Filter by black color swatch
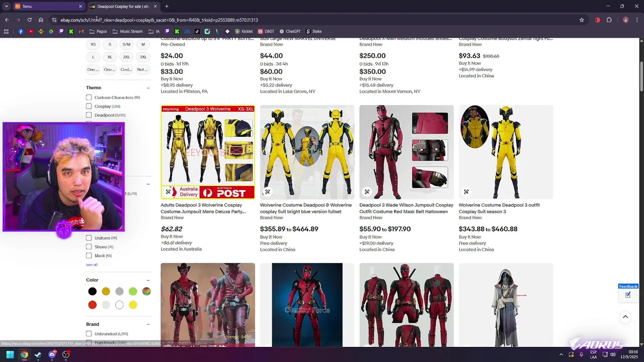644x362 pixels. click(x=93, y=291)
